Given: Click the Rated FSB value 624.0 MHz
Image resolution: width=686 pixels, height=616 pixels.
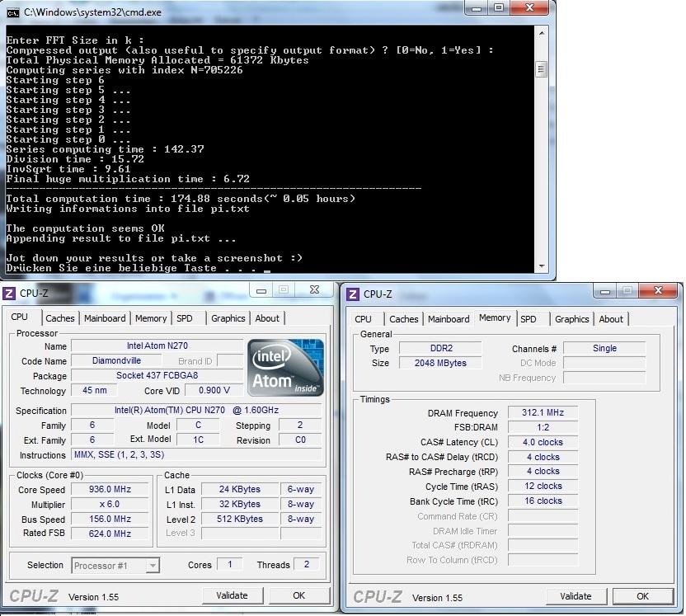Looking at the screenshot, I should 110,534.
